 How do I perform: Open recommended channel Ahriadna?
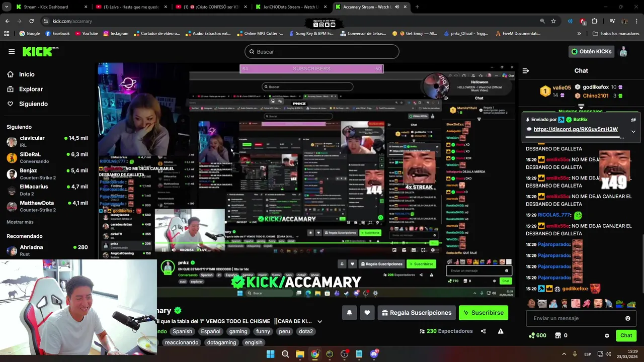pos(48,250)
